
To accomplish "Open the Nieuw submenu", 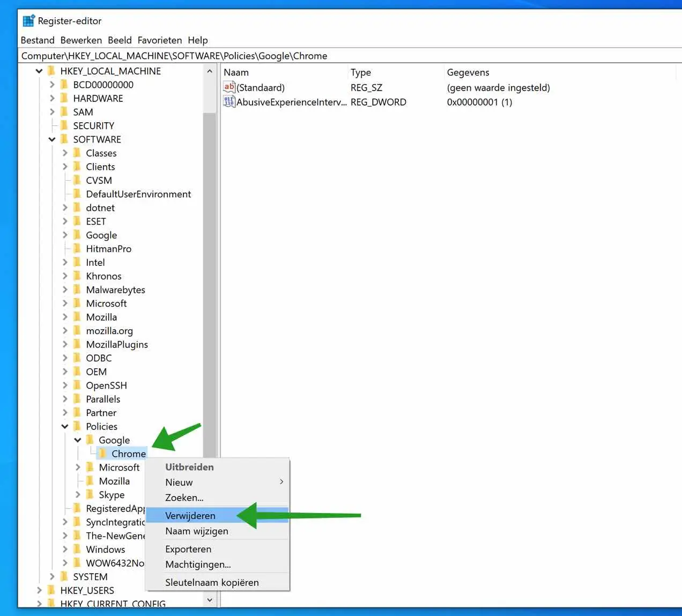I will pos(217,483).
